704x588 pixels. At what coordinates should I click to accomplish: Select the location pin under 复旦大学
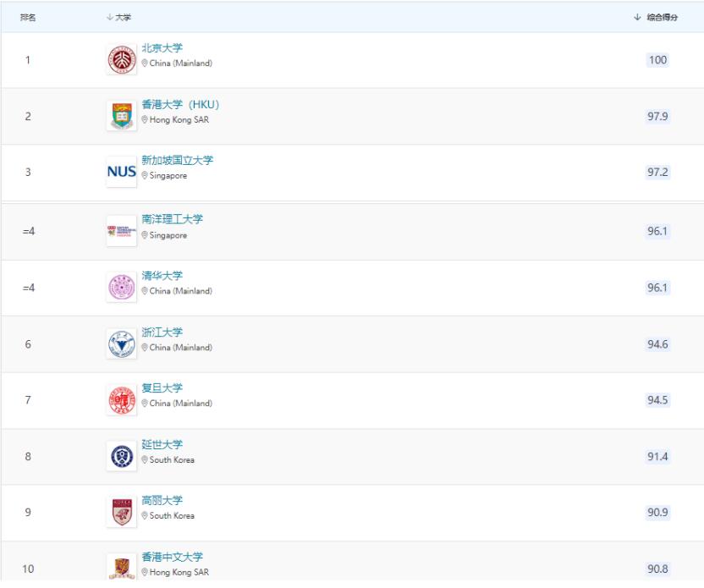145,403
